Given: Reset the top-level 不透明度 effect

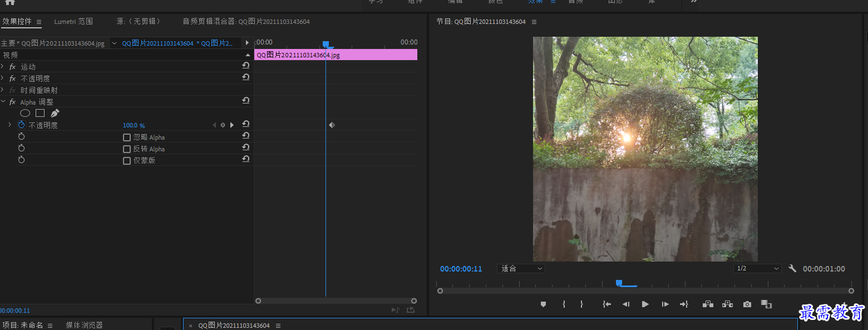Looking at the screenshot, I should [245, 77].
